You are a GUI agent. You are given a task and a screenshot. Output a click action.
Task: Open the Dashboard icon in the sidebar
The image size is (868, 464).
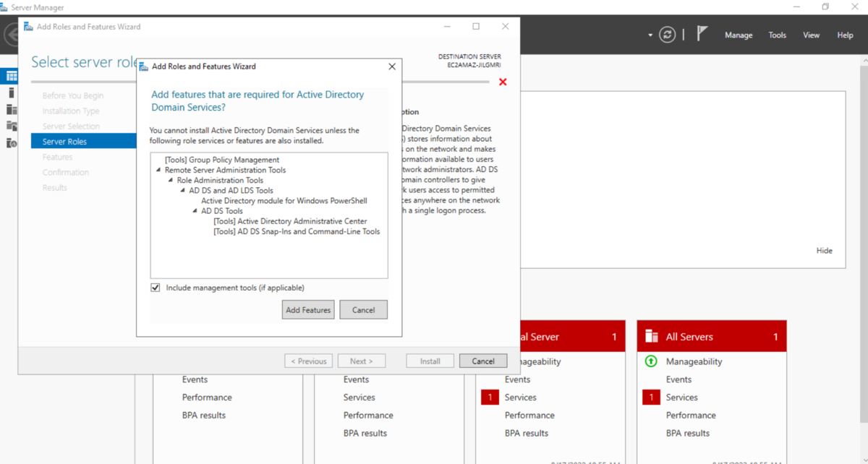[12, 76]
